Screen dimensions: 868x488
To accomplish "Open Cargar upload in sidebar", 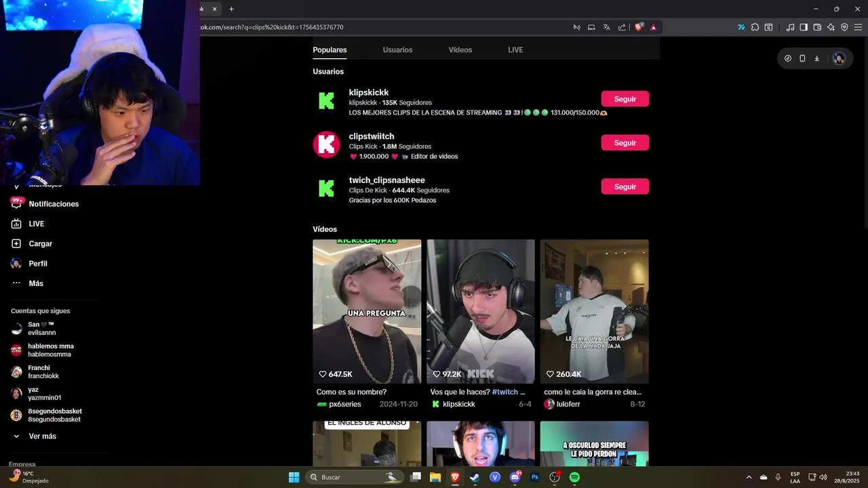I will click(x=32, y=243).
